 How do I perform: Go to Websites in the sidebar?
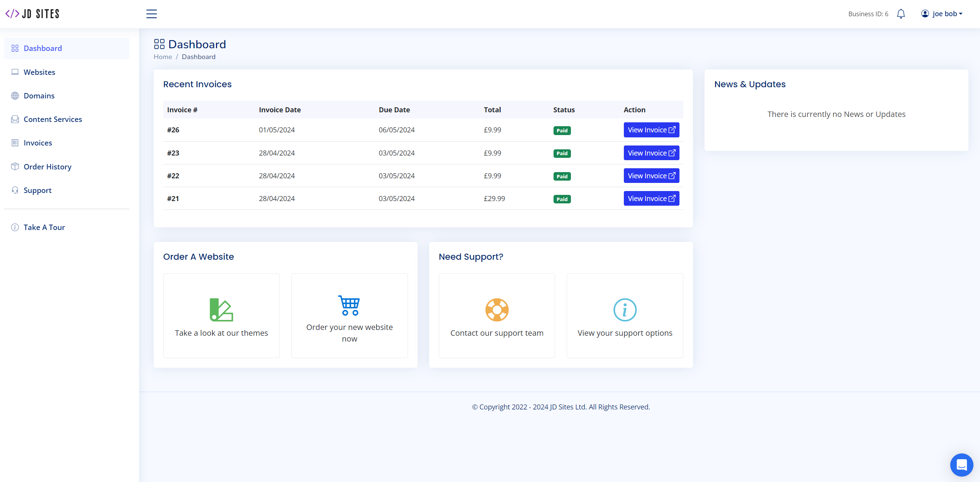(66, 72)
